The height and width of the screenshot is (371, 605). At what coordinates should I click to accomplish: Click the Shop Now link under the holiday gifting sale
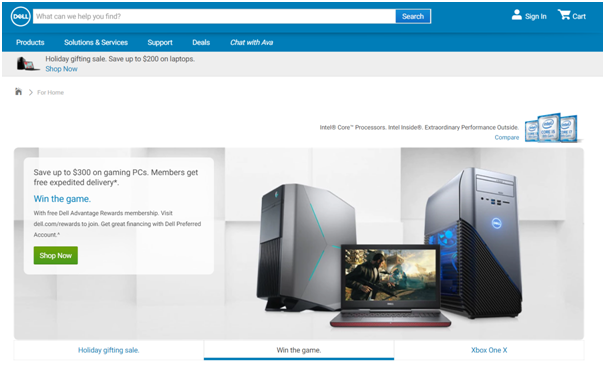61,69
